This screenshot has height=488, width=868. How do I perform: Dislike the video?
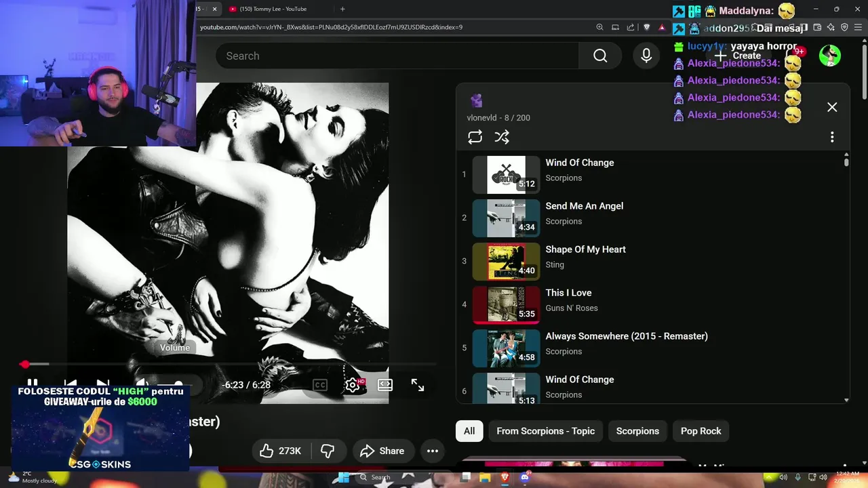(x=328, y=451)
